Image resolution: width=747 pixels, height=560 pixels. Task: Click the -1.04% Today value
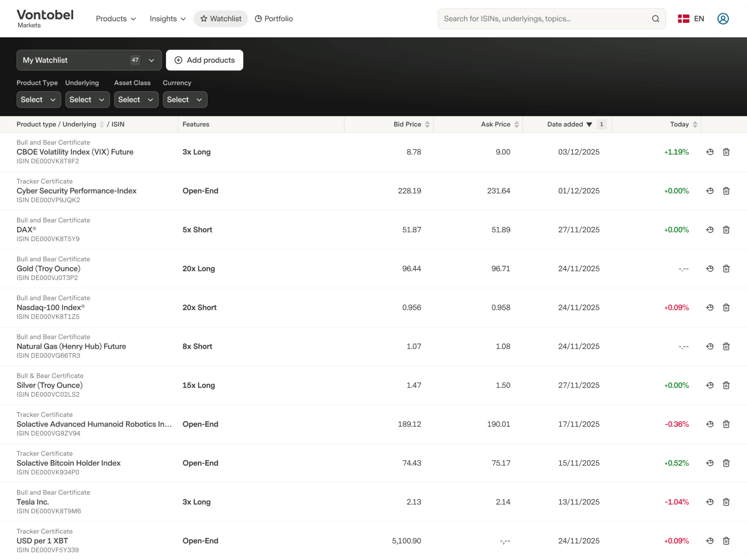pyautogui.click(x=677, y=502)
